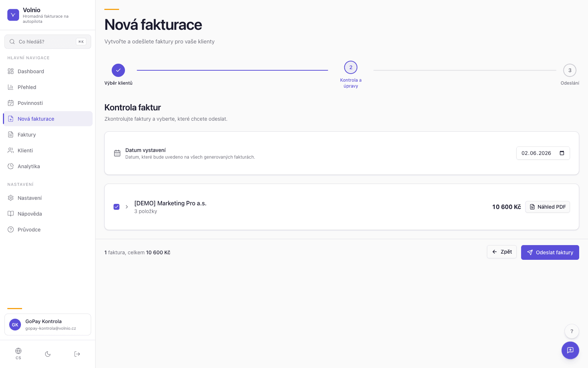Open Povinnosti section
This screenshot has width=588, height=368.
click(x=48, y=103)
